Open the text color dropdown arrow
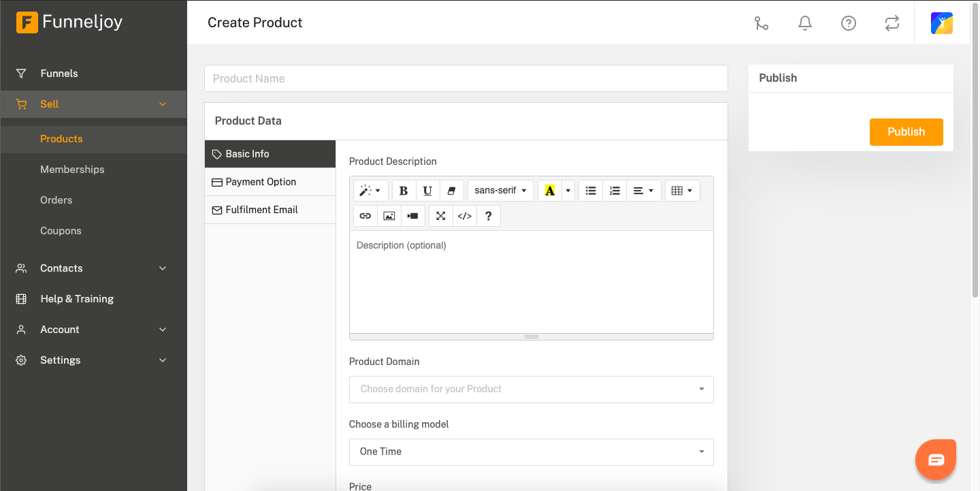This screenshot has height=491, width=980. click(568, 191)
